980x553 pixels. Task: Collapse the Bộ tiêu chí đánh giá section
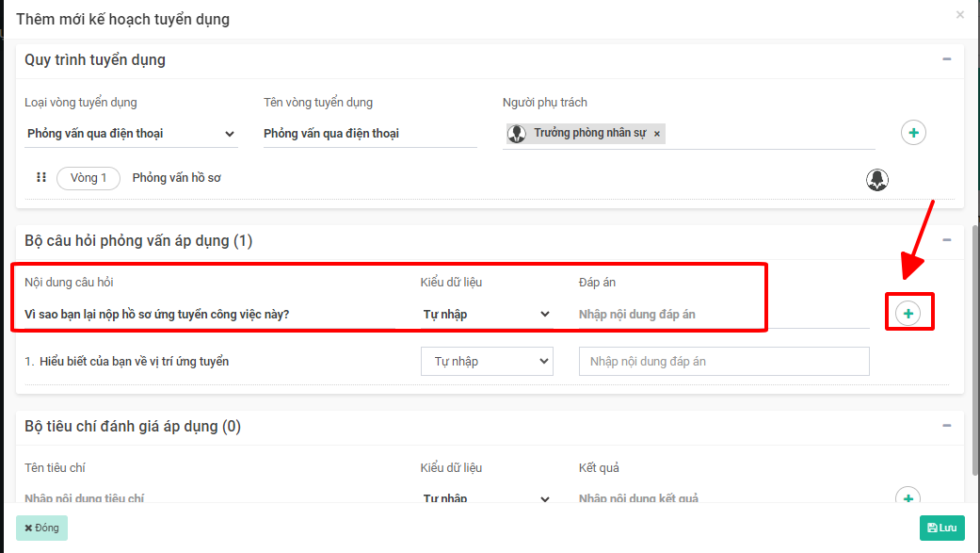[x=946, y=426]
